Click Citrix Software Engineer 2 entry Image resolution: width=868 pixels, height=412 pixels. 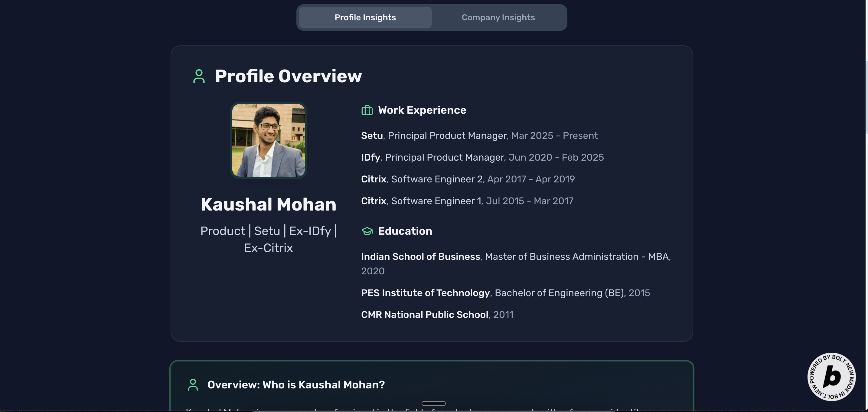click(468, 179)
